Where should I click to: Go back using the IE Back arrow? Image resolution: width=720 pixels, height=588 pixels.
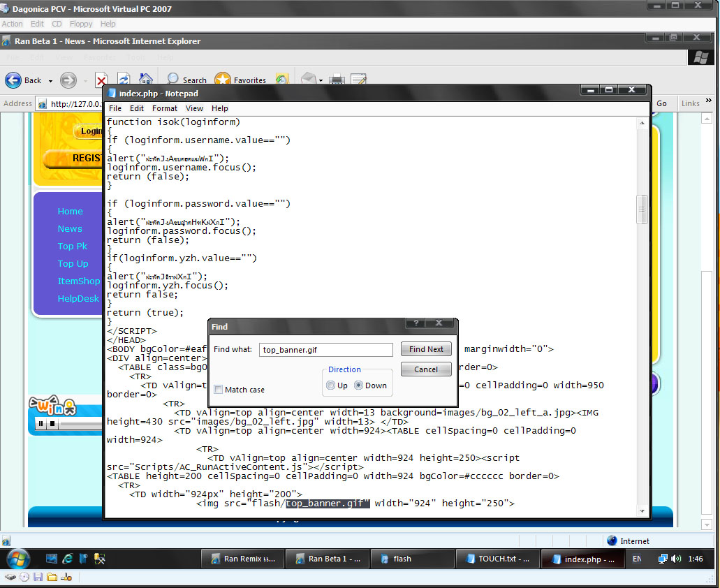point(13,80)
